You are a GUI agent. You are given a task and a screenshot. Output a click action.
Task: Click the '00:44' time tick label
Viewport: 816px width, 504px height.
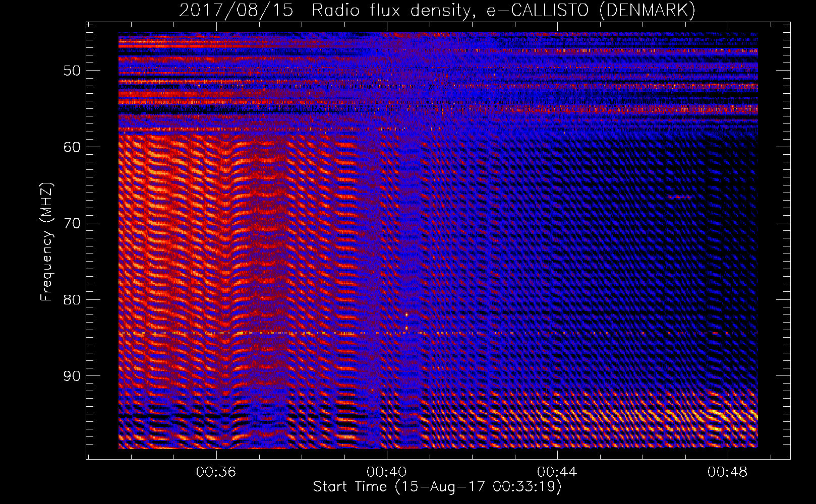557,472
